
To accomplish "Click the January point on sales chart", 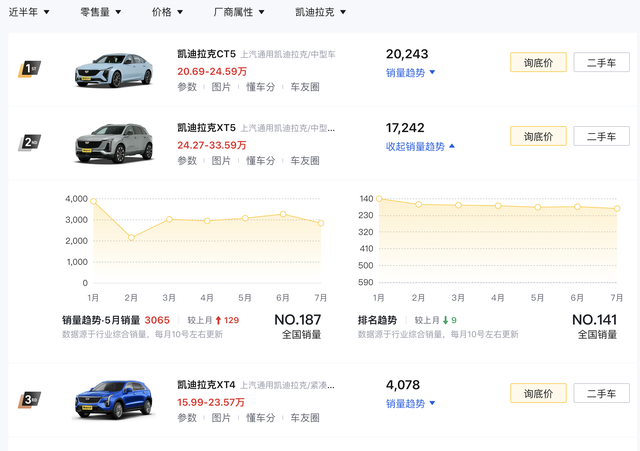I will click(93, 201).
